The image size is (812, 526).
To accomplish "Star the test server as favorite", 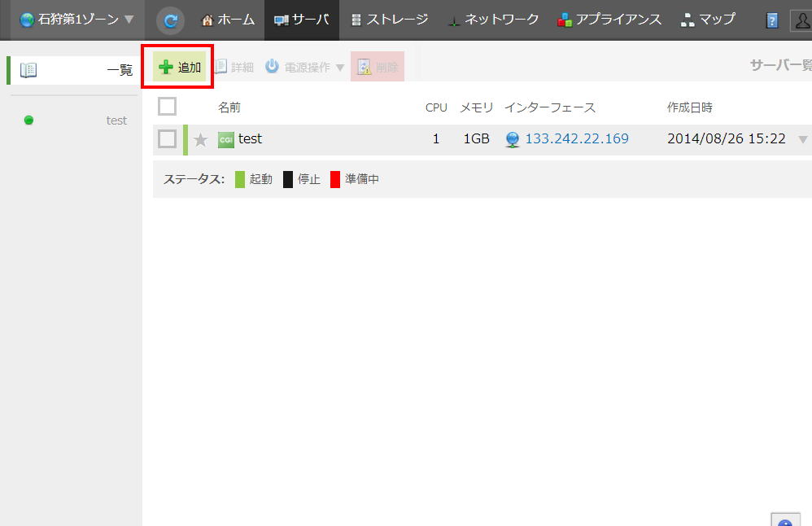I will pos(201,140).
